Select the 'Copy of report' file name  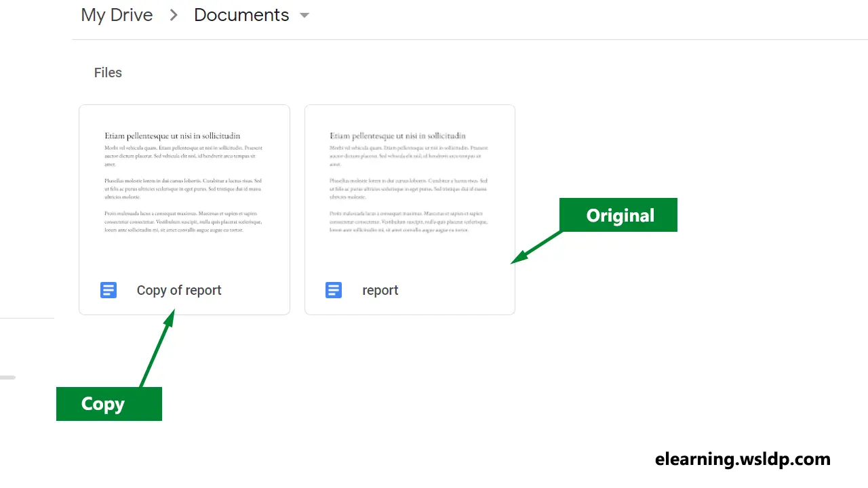click(x=179, y=290)
